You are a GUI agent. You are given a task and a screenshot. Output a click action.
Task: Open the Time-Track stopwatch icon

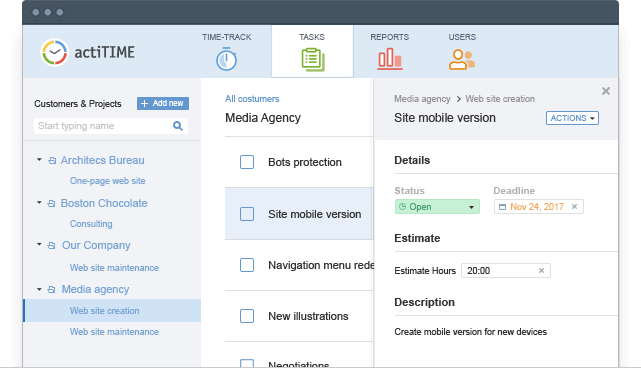(226, 59)
